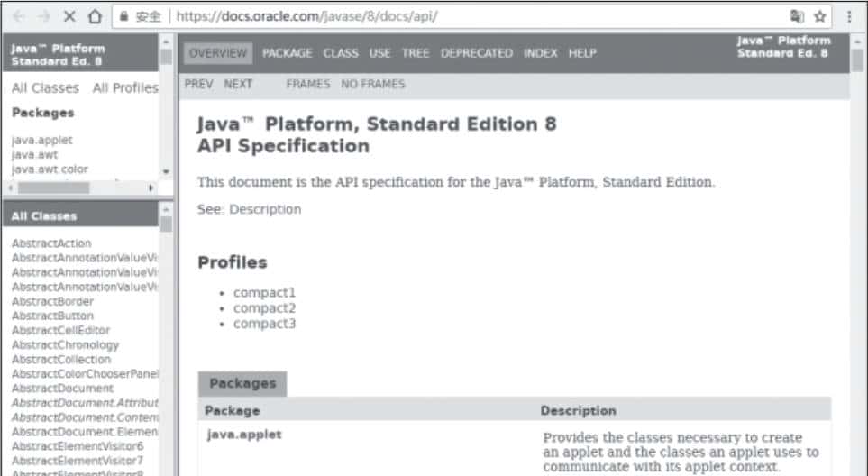Open the CLASS navigation item
Viewport: 868px width, 476px height.
pyautogui.click(x=341, y=53)
